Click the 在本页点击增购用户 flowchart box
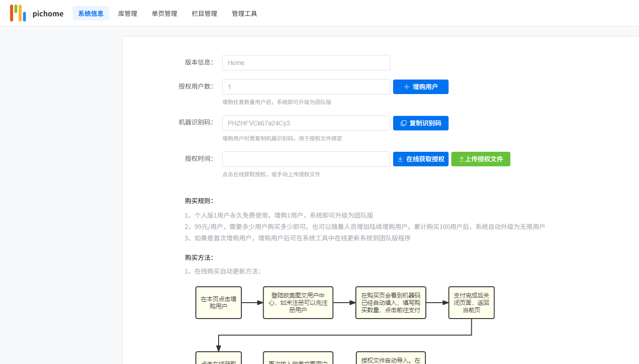This screenshot has width=639, height=364. click(x=219, y=303)
